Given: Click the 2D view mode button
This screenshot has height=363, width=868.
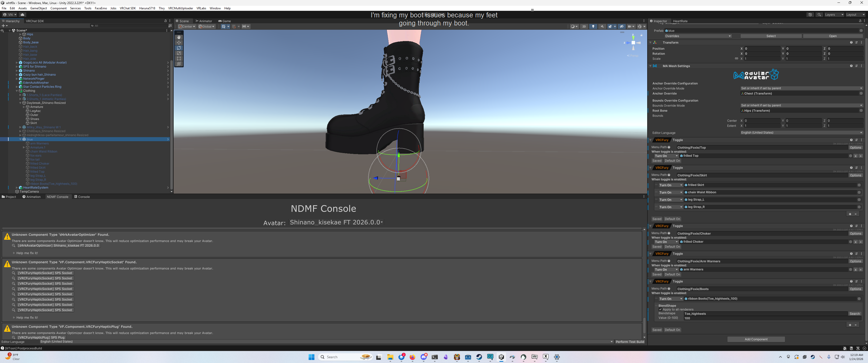Looking at the screenshot, I should (x=584, y=27).
